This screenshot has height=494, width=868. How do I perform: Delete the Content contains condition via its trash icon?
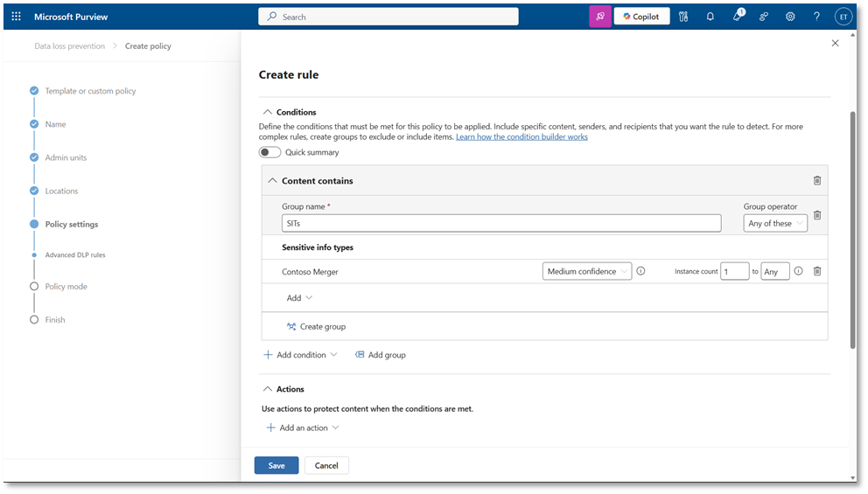817,181
